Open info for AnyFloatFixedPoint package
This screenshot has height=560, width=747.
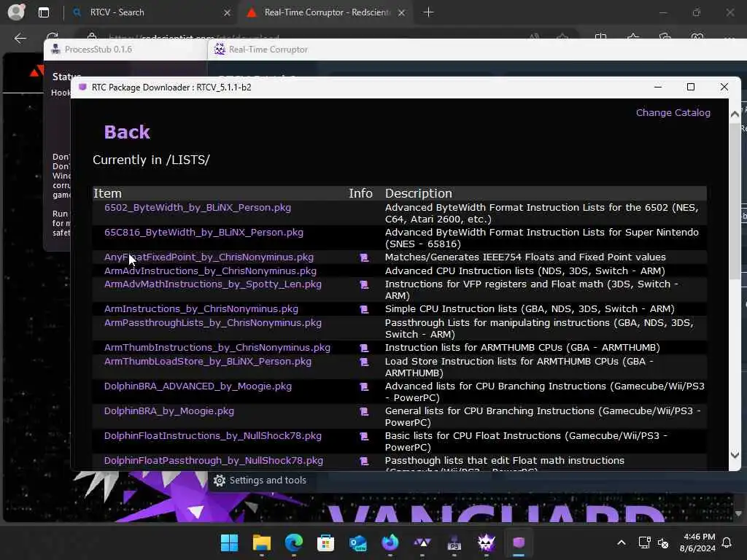point(364,257)
